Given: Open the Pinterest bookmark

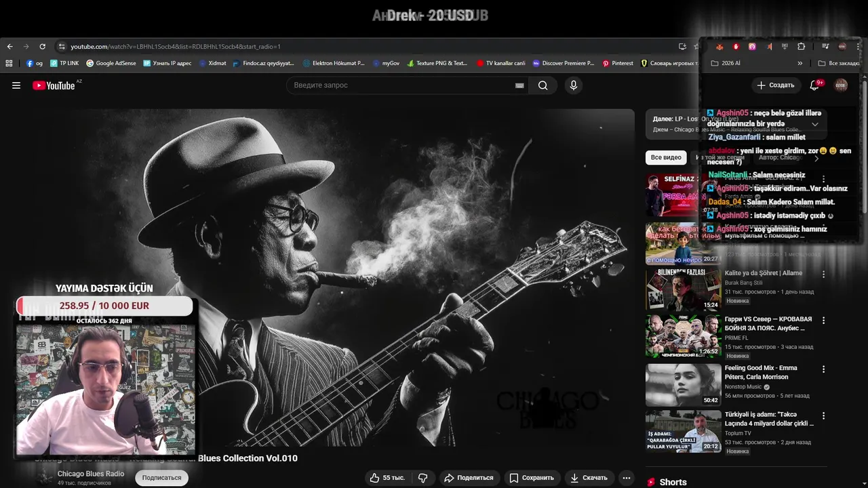Looking at the screenshot, I should [618, 63].
